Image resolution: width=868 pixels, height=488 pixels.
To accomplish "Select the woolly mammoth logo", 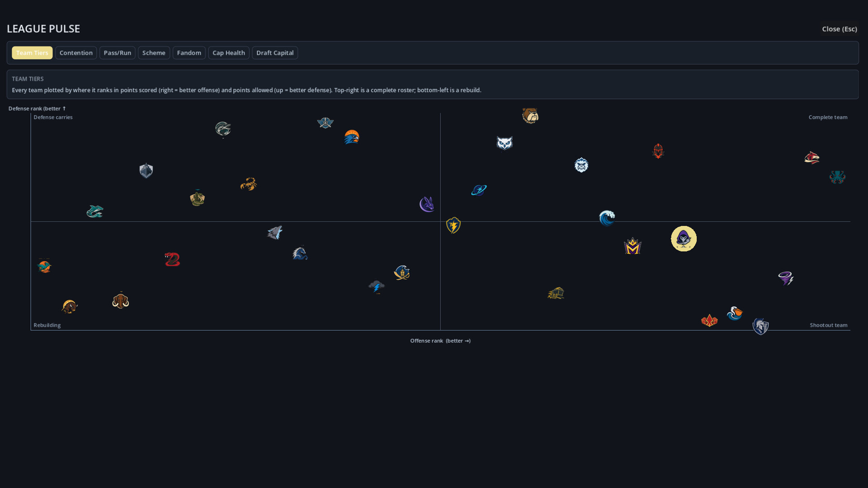I will [121, 300].
